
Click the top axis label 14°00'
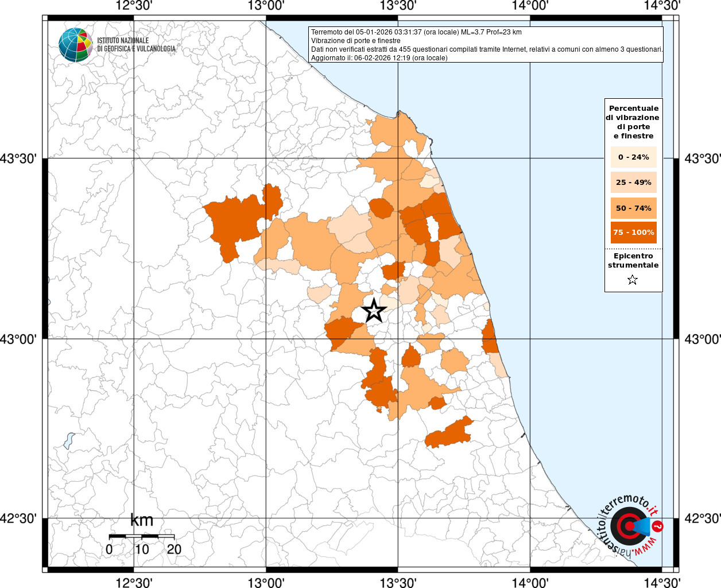(530, 5)
